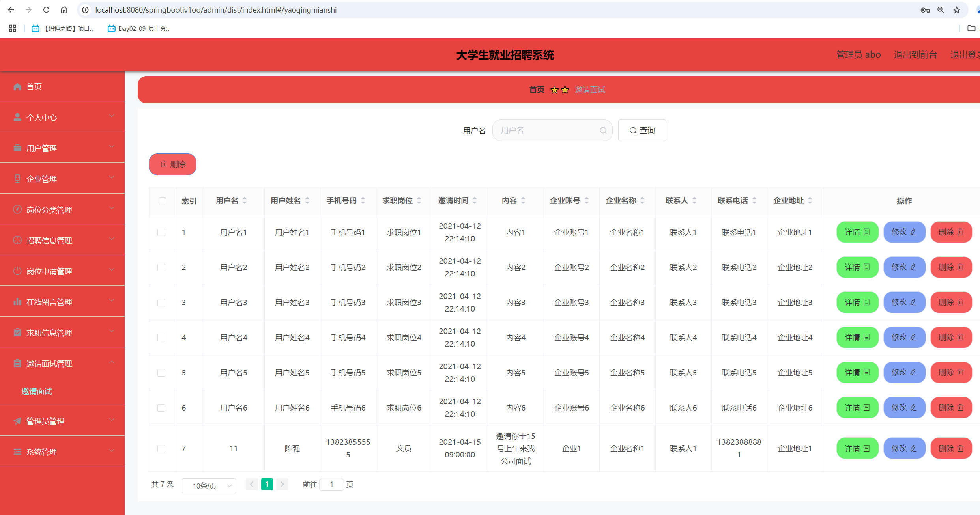
Task: Tick the checkbox for row 陈强
Action: click(161, 448)
